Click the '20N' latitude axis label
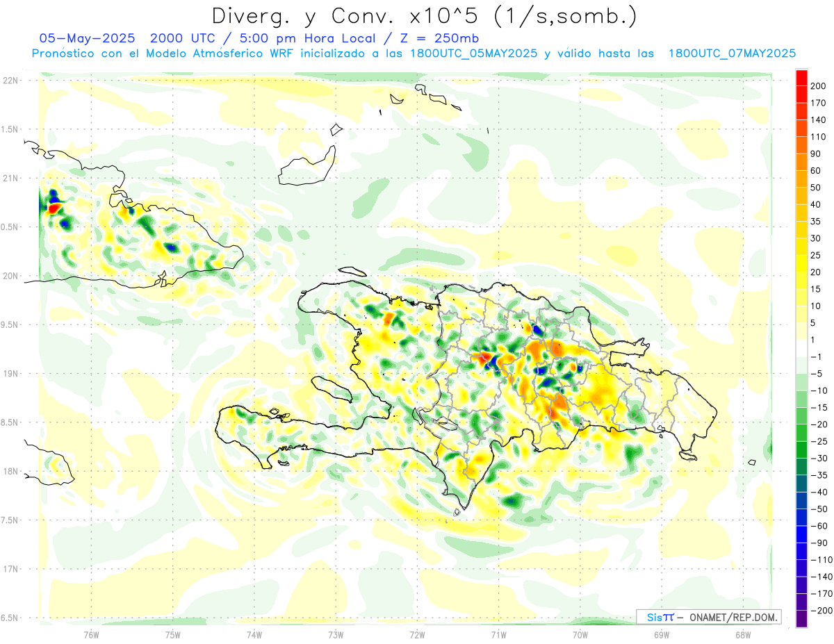This screenshot has height=644, width=834. click(12, 276)
